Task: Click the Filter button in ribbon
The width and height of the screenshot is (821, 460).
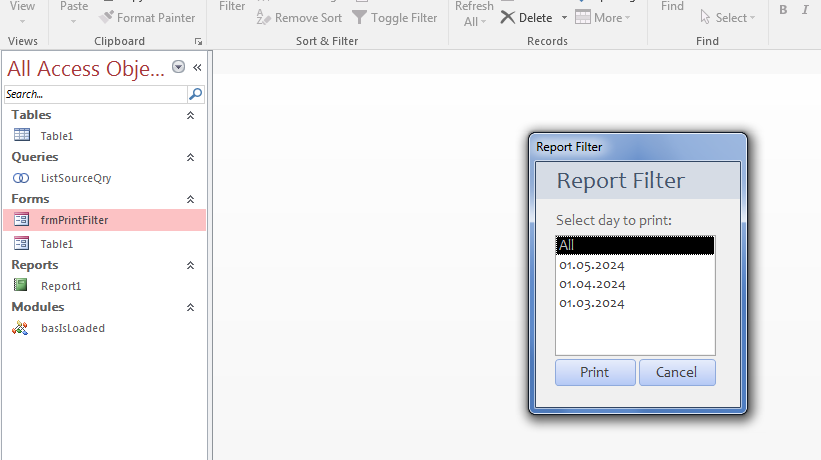Action: pos(232,6)
